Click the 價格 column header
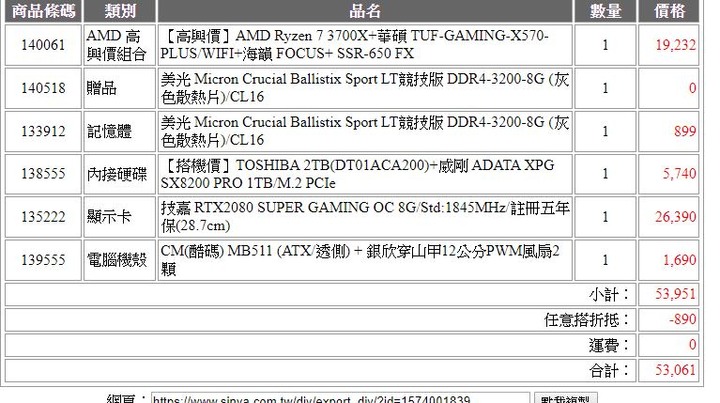This screenshot has width=720, height=403. point(669,11)
